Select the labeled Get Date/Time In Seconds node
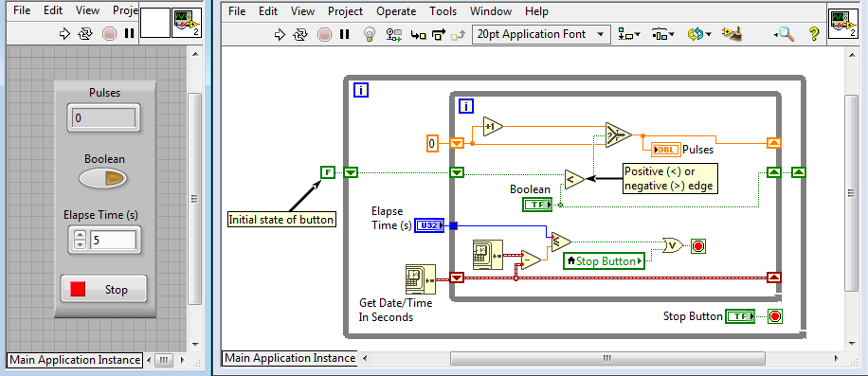The height and width of the screenshot is (376, 868). [x=420, y=278]
